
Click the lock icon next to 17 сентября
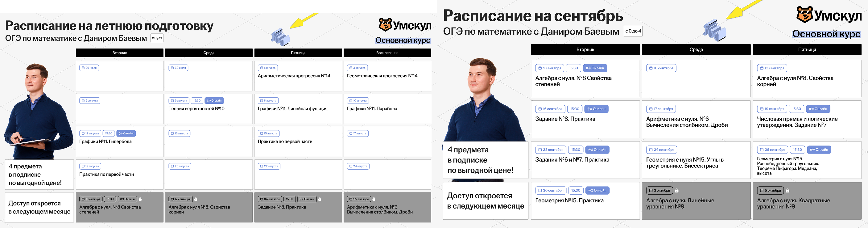(374, 199)
